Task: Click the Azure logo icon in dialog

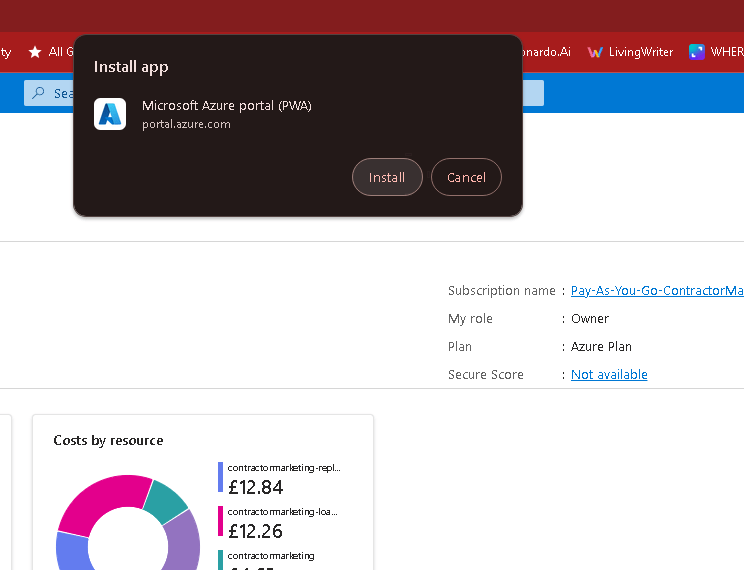Action: (x=110, y=114)
